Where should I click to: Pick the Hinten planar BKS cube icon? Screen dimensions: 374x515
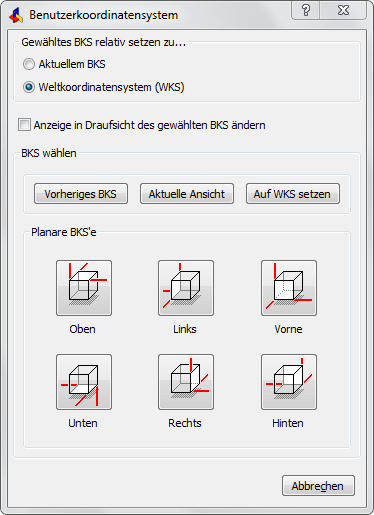[x=289, y=382]
